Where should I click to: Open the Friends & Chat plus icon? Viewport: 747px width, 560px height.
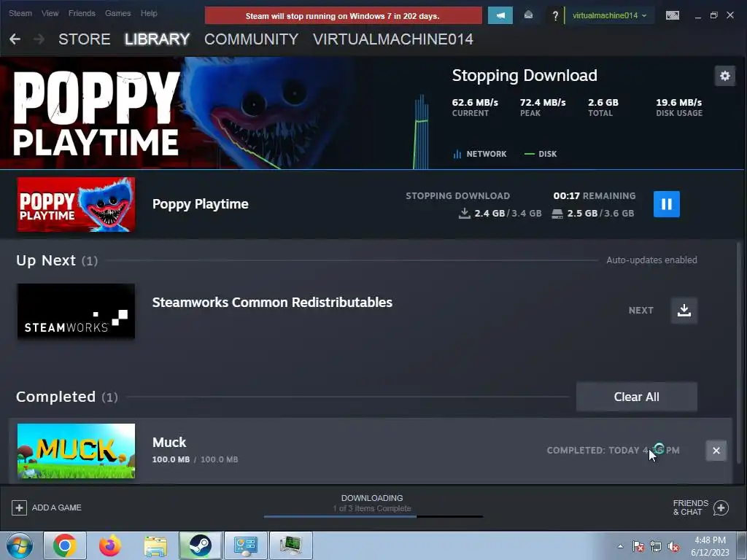(x=721, y=507)
